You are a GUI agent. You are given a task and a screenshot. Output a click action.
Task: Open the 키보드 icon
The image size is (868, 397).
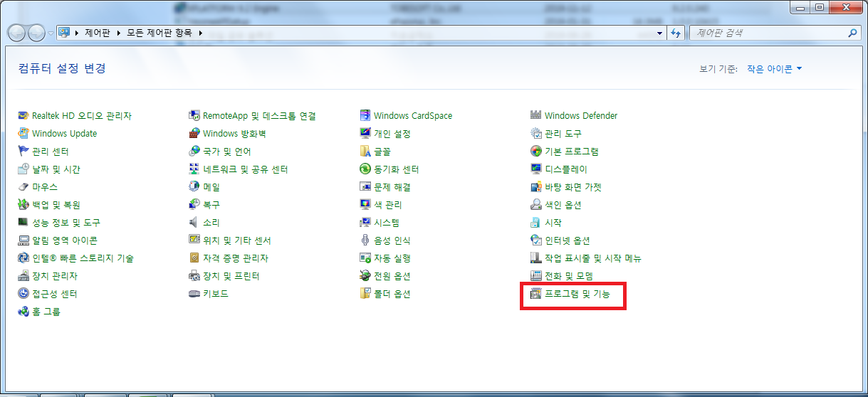pyautogui.click(x=194, y=293)
